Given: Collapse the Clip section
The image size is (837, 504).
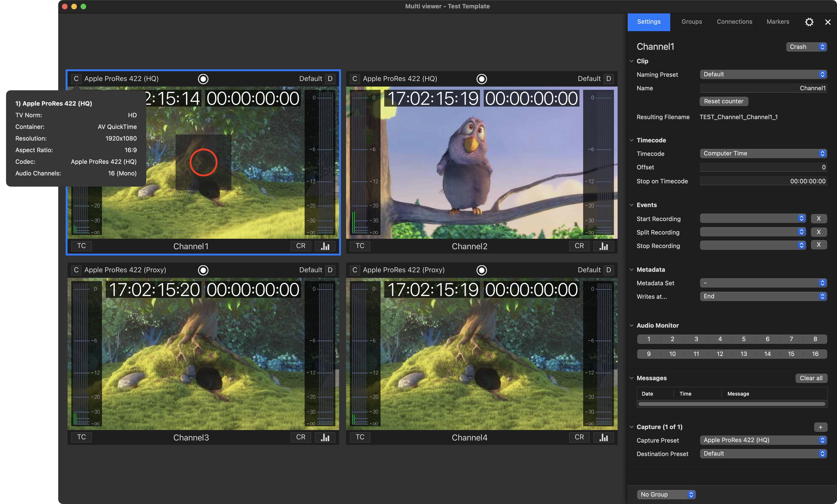Looking at the screenshot, I should 632,61.
